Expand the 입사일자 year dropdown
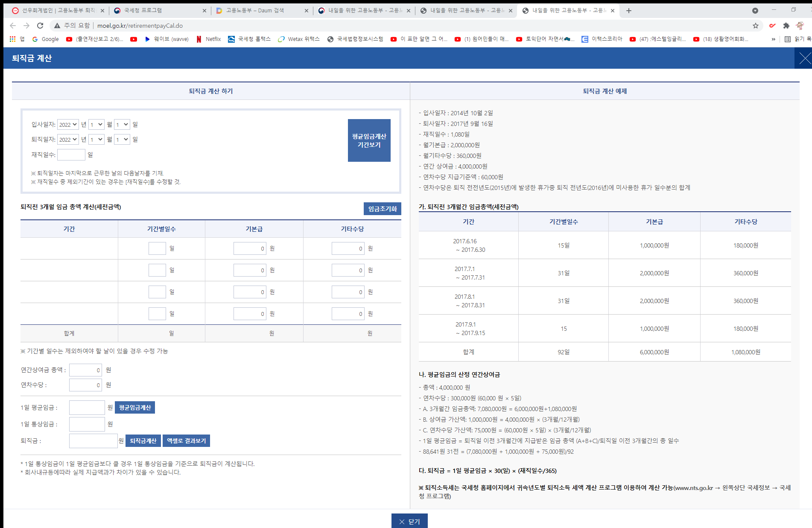This screenshot has height=528, width=812. 68,125
